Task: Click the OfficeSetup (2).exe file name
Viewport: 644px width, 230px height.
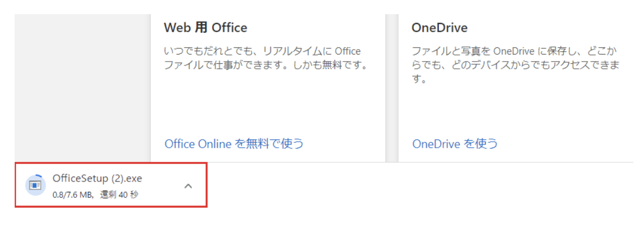Action: point(97,178)
